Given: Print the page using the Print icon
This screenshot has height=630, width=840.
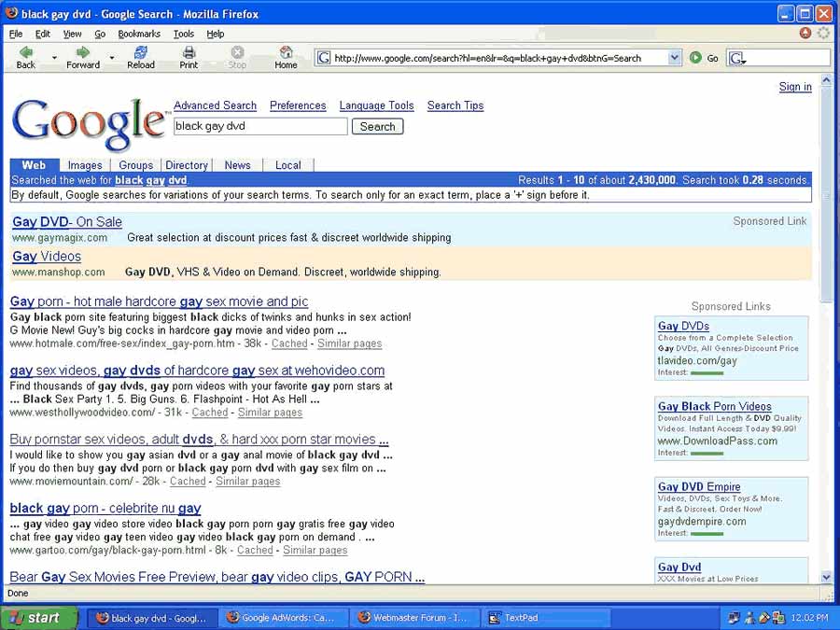Looking at the screenshot, I should click(x=189, y=52).
